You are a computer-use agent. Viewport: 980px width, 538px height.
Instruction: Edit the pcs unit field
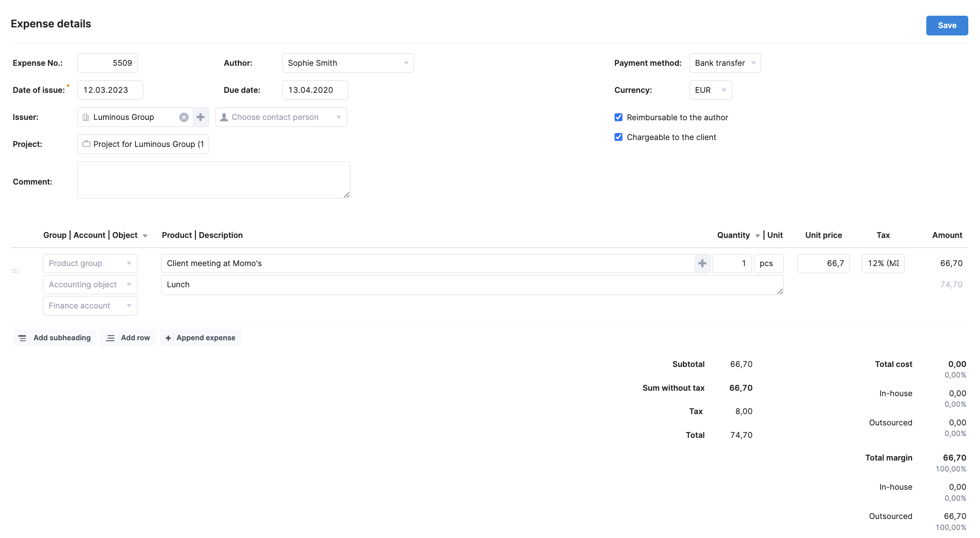coord(768,263)
